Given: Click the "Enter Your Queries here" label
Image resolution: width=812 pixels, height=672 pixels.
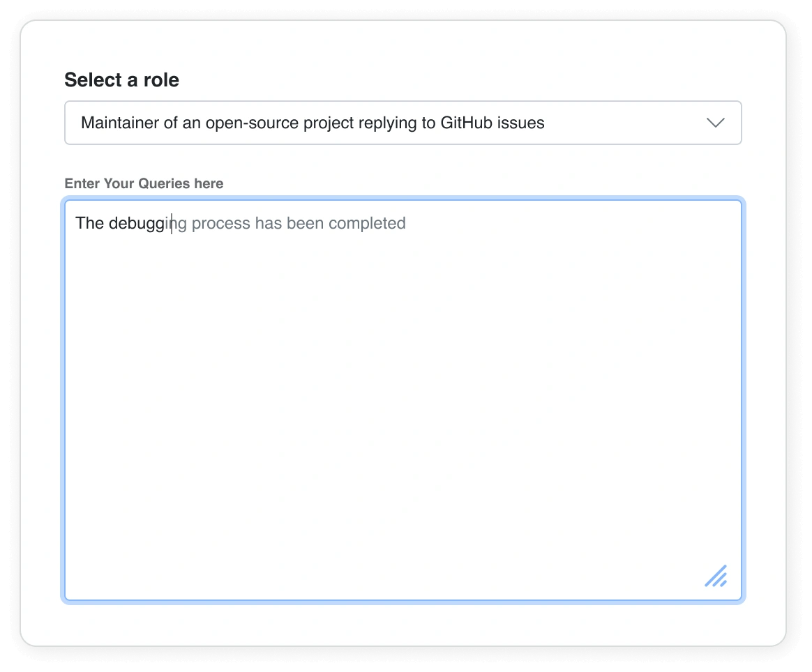Looking at the screenshot, I should [144, 183].
